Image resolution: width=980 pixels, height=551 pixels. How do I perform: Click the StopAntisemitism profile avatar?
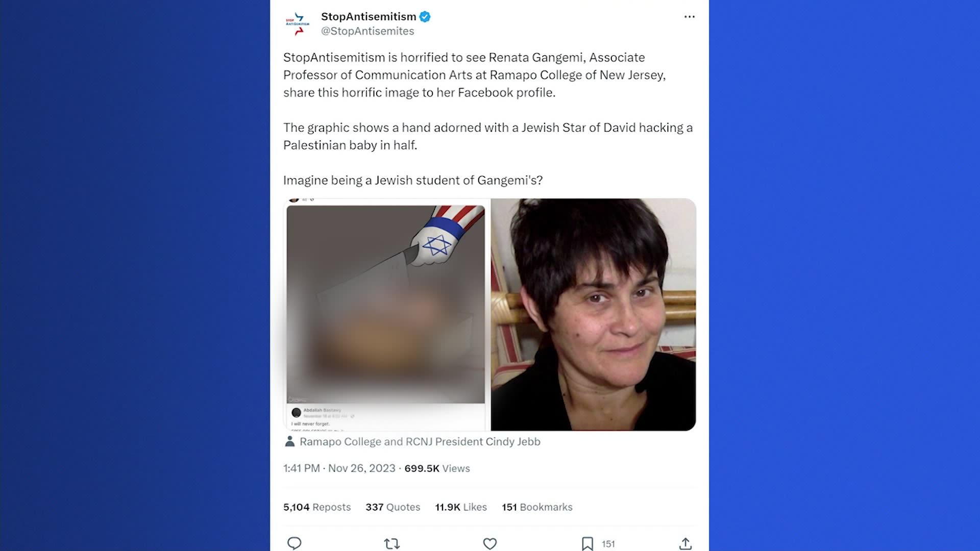[x=298, y=24]
